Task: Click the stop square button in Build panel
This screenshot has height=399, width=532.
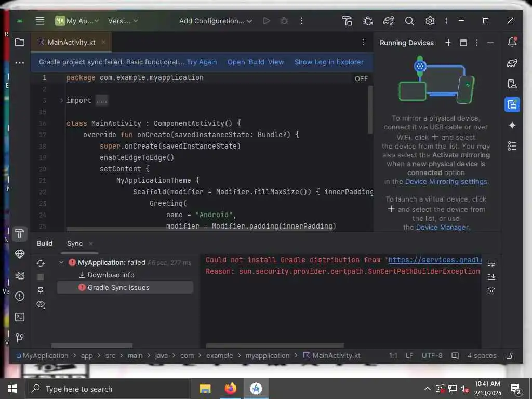Action: pos(41,277)
